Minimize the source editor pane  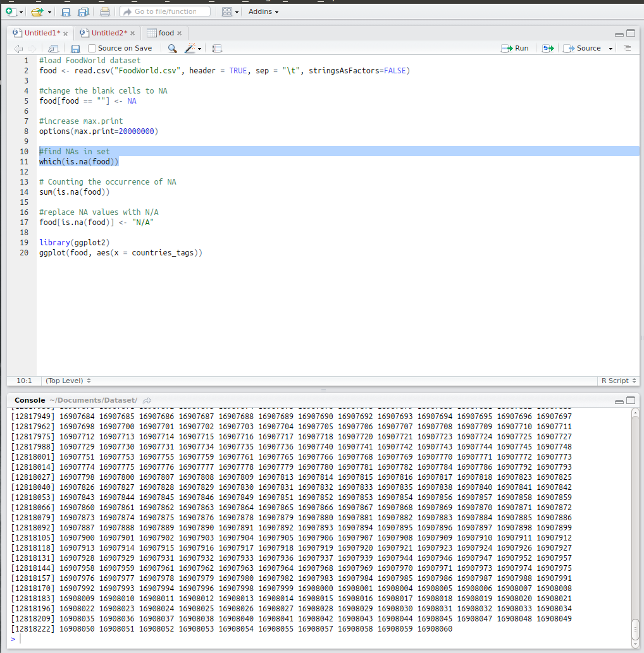pyautogui.click(x=619, y=34)
